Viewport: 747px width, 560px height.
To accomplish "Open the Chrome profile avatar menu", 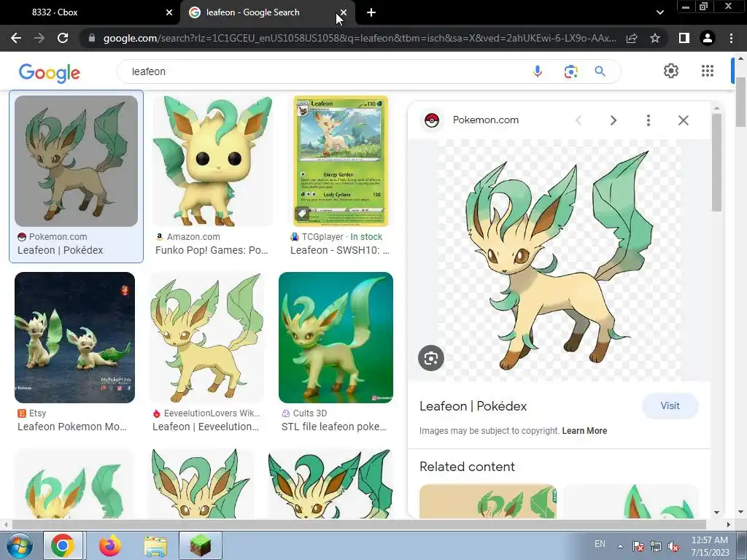I will tap(708, 38).
